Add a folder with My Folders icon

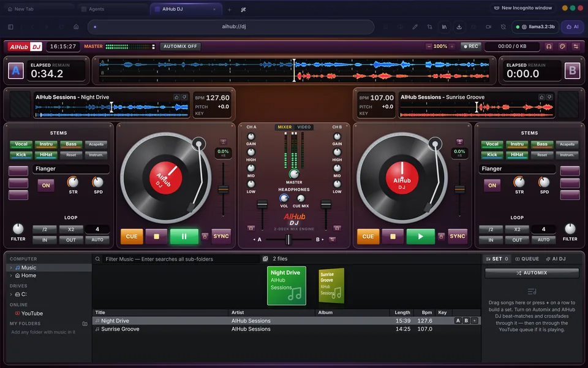click(85, 324)
